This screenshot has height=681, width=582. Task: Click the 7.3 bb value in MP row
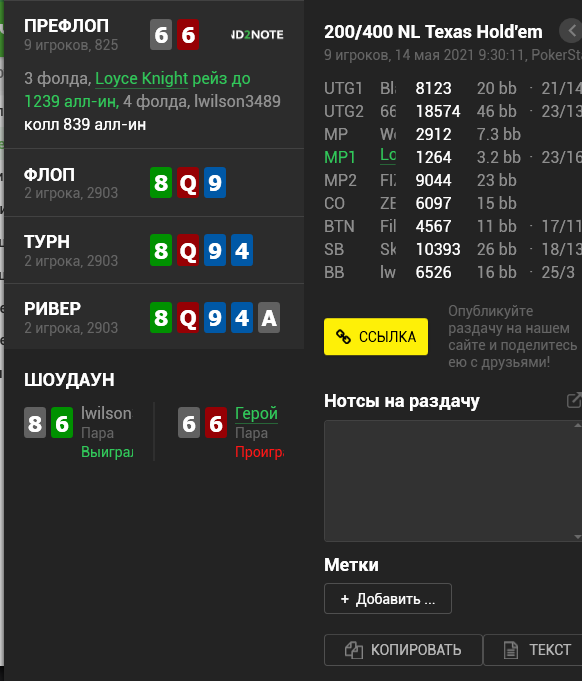[499, 134]
